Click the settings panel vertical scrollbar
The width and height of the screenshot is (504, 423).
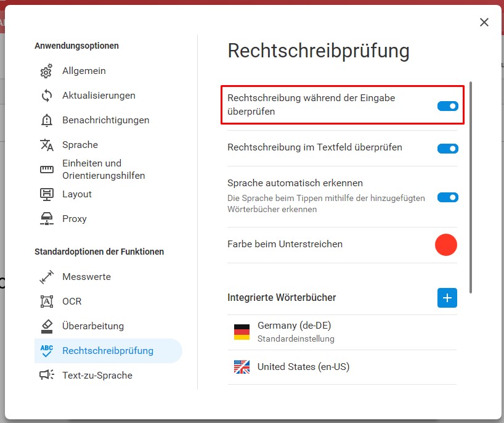click(x=471, y=187)
